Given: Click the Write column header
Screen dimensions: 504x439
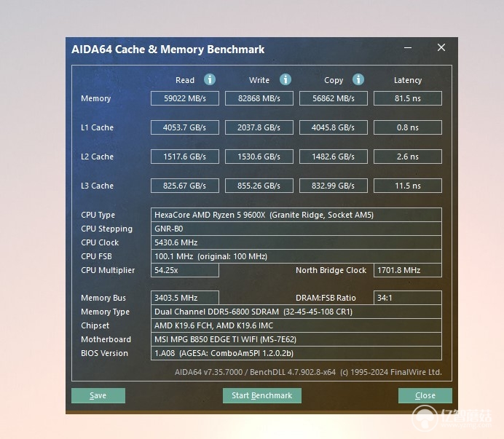Looking at the screenshot, I should (x=259, y=80).
